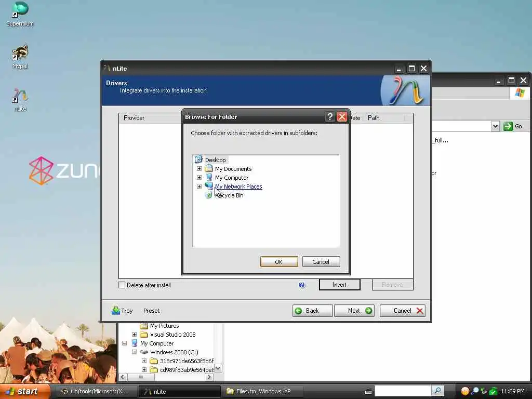This screenshot has height=399, width=532.
Task: Open the Preset menu in nLite
Action: [x=151, y=311]
